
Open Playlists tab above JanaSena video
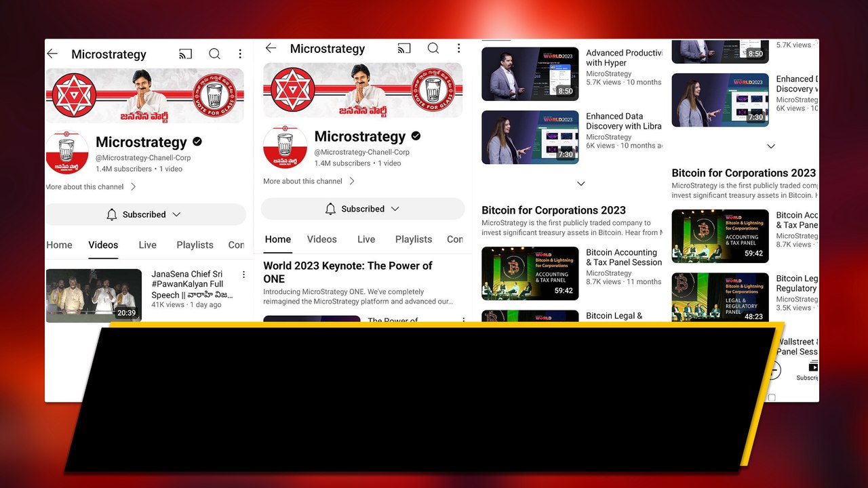pos(195,245)
